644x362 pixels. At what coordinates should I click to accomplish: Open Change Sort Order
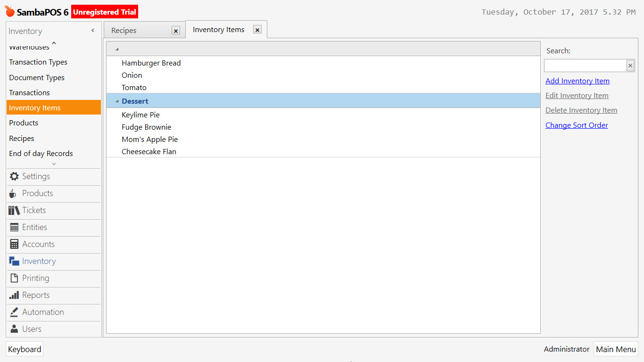point(576,125)
